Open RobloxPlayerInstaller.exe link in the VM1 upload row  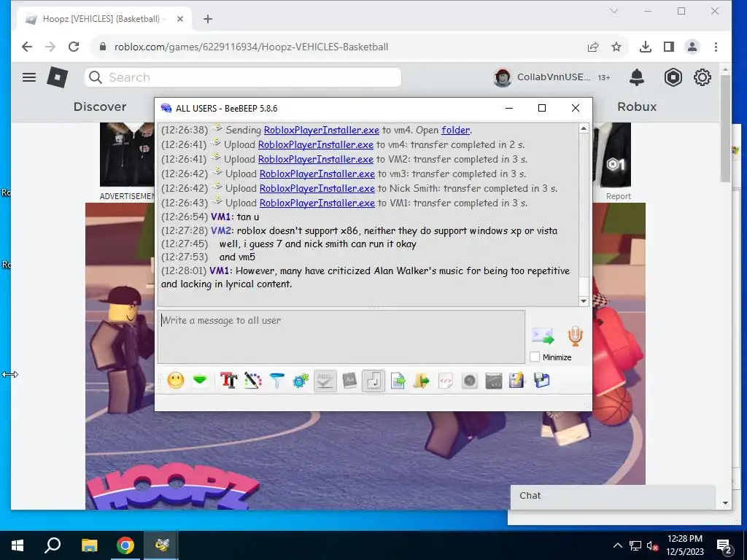coord(317,203)
